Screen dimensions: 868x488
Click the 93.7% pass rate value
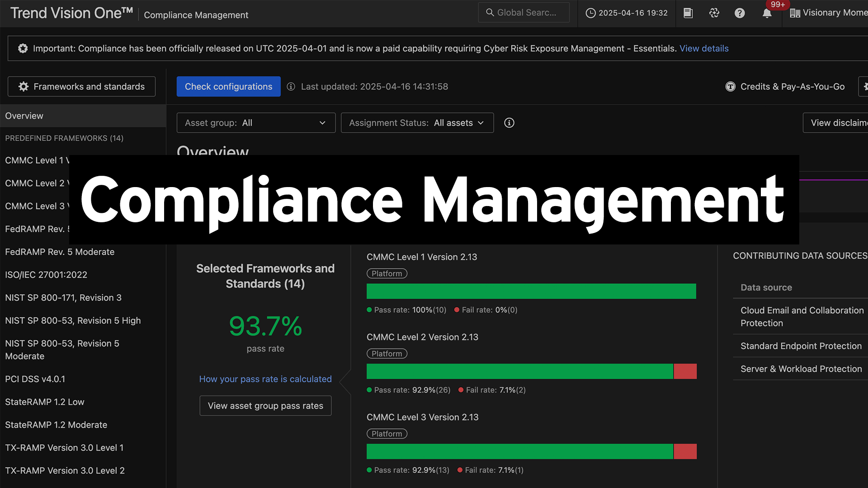click(265, 326)
